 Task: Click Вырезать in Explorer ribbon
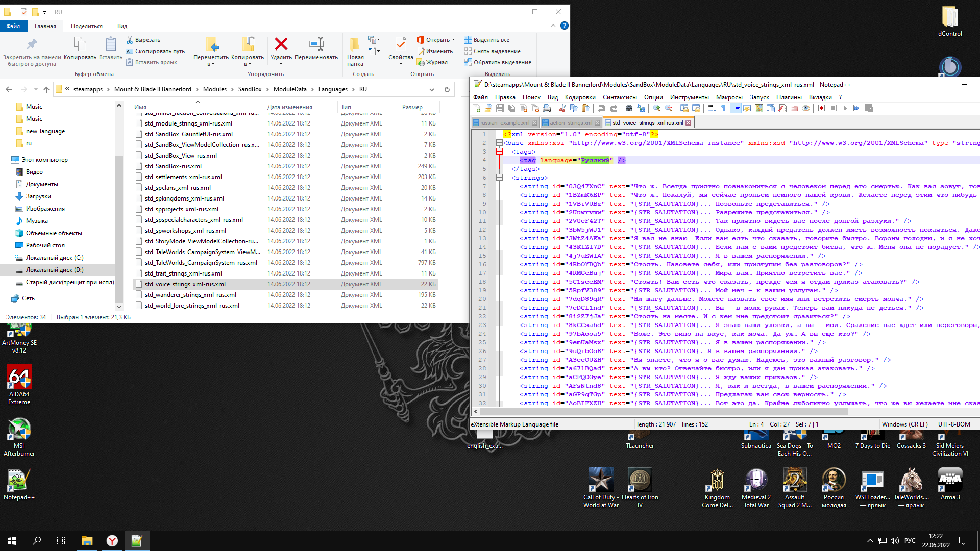(143, 40)
